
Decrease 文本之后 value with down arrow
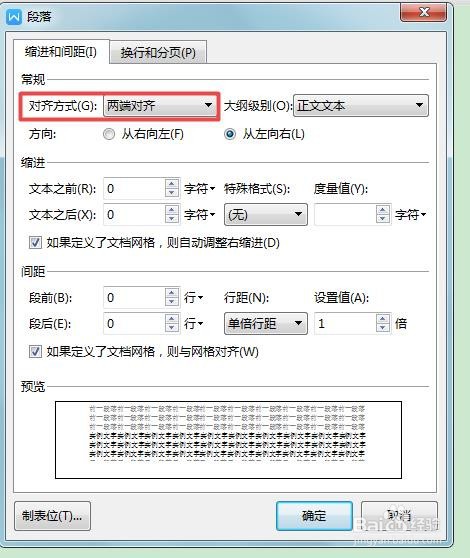172,219
